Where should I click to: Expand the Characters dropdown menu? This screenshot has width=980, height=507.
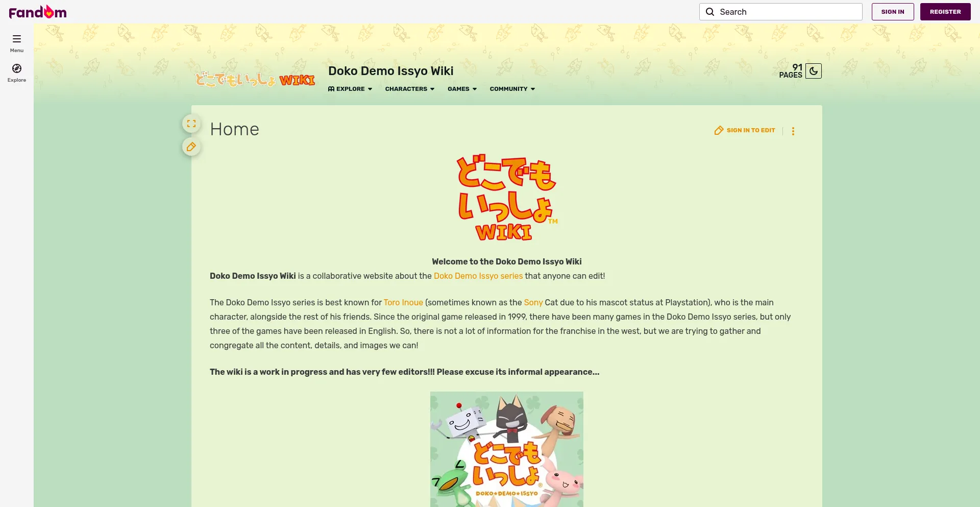[x=410, y=89]
